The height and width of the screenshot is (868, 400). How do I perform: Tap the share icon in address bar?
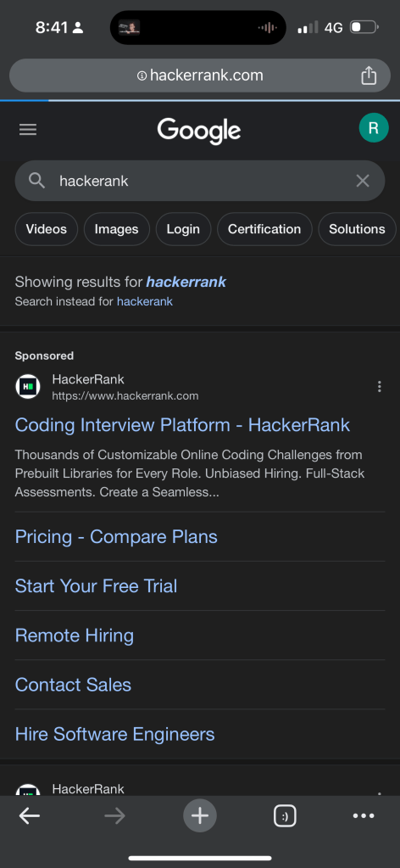tap(369, 76)
